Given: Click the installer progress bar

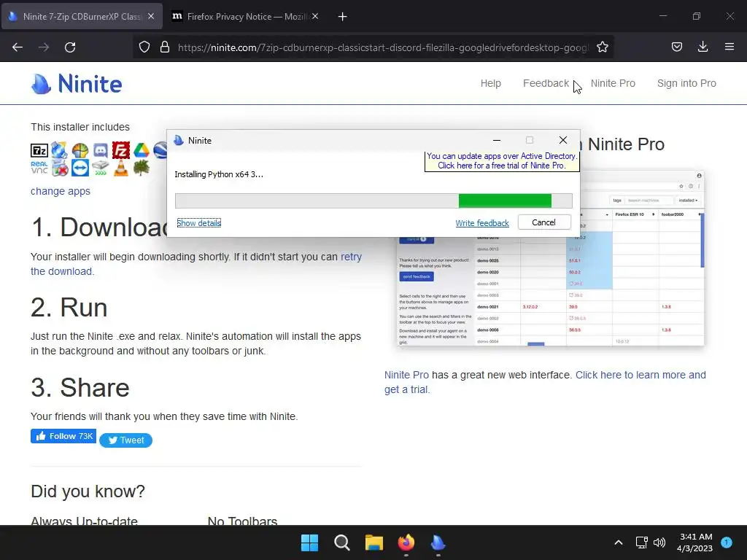Looking at the screenshot, I should point(373,201).
